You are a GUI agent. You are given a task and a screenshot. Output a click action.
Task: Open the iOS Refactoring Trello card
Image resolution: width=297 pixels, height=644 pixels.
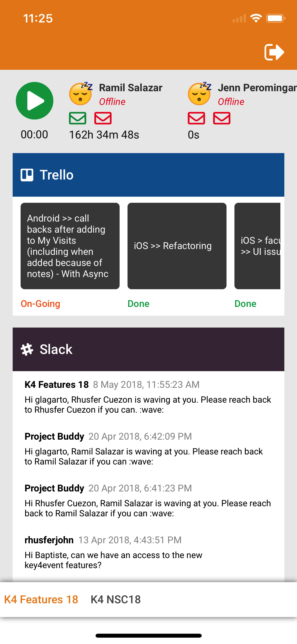[177, 246]
